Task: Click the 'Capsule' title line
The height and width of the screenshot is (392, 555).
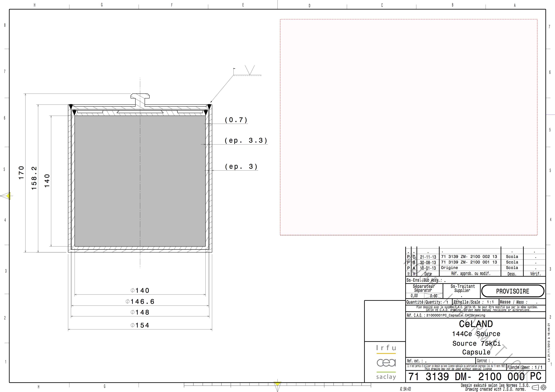Action: 476,352
